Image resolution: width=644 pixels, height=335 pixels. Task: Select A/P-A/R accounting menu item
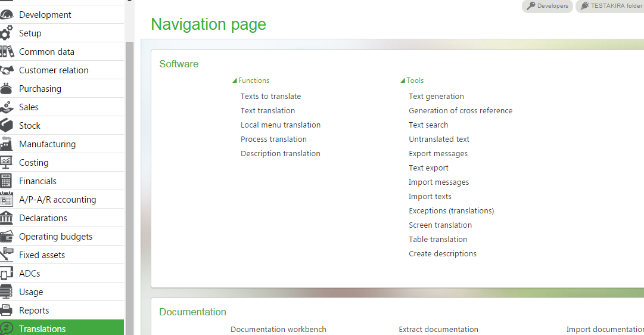coord(57,200)
